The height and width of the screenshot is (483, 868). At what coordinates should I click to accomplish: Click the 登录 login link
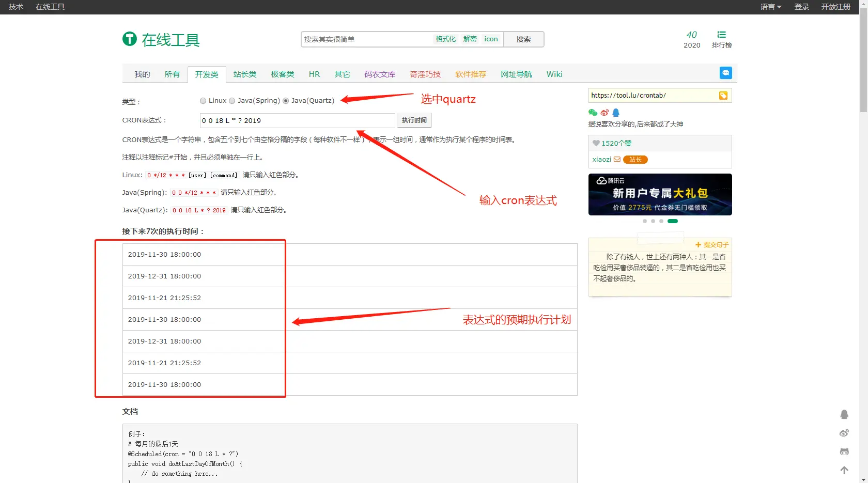pyautogui.click(x=801, y=7)
